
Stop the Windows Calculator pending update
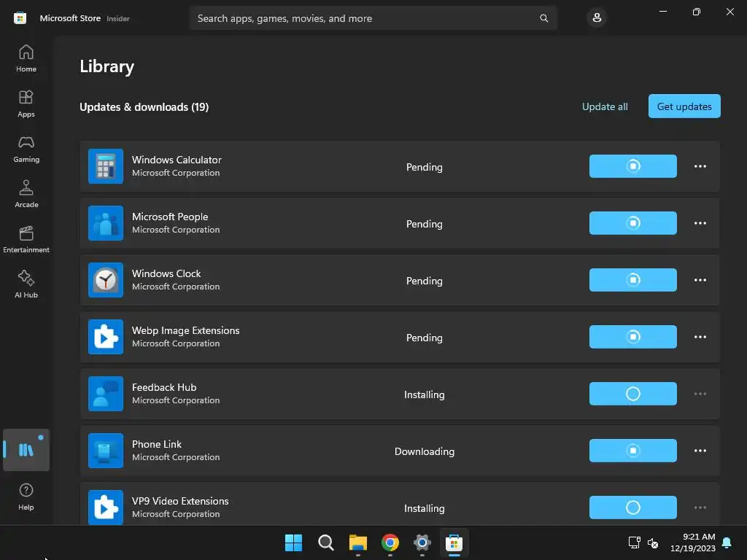[x=632, y=166]
